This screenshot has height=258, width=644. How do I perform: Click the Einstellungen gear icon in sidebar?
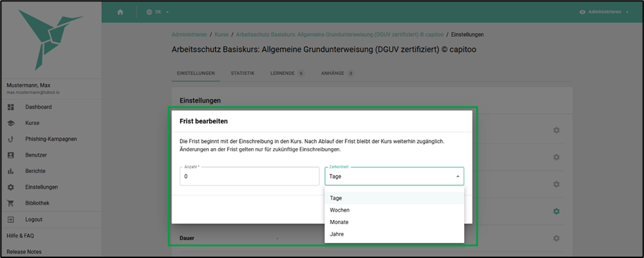pyautogui.click(x=11, y=187)
